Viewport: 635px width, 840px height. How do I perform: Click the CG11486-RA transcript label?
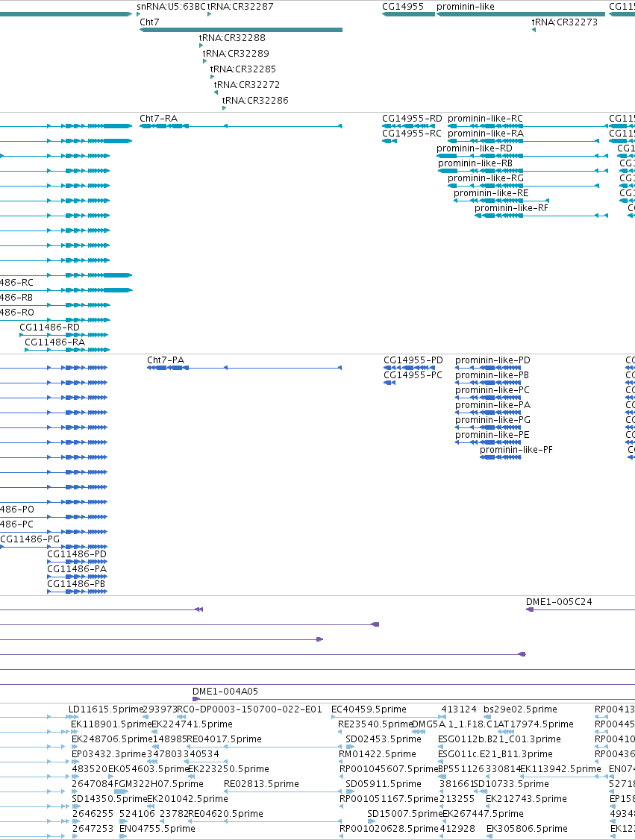click(54, 342)
